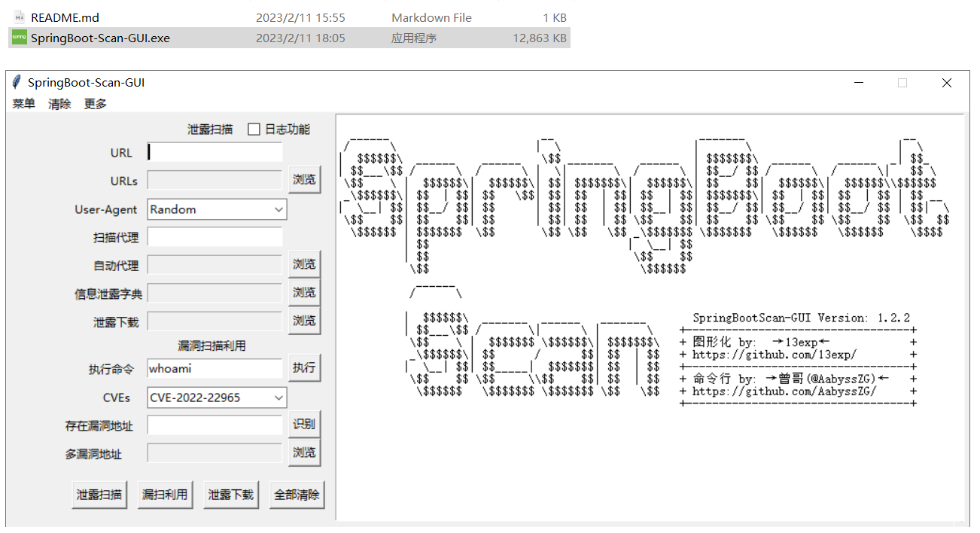Expand the CVEs CVE-2022-22965 combo box
Viewport: 980px width, 533px height.
click(x=217, y=397)
